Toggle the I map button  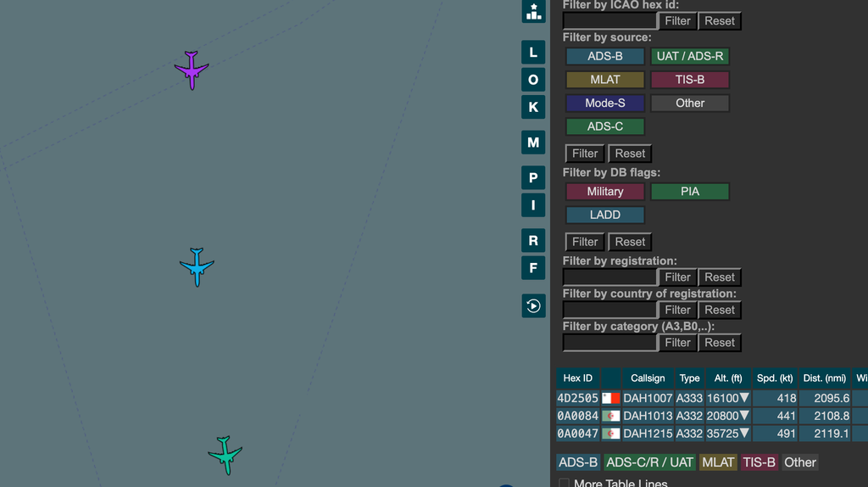click(x=533, y=205)
